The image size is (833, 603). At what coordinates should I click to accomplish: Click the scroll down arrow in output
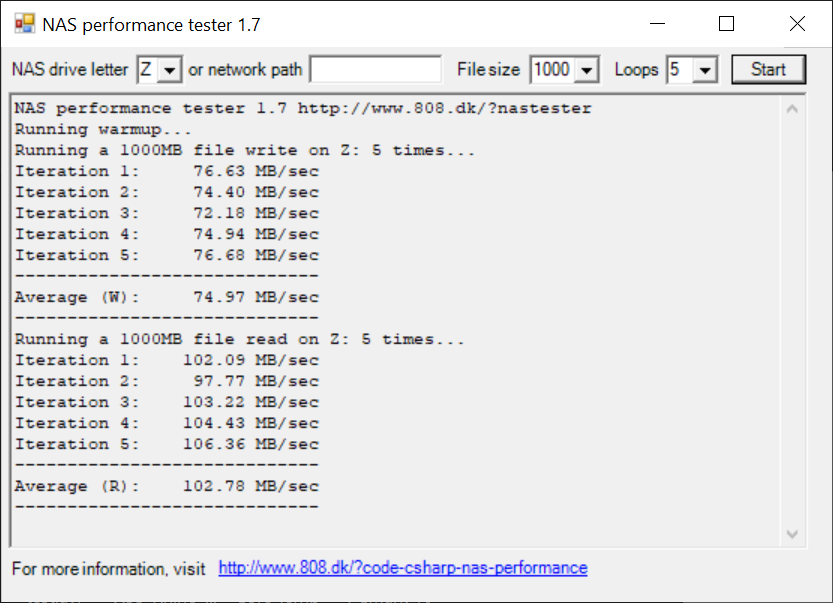(x=792, y=534)
